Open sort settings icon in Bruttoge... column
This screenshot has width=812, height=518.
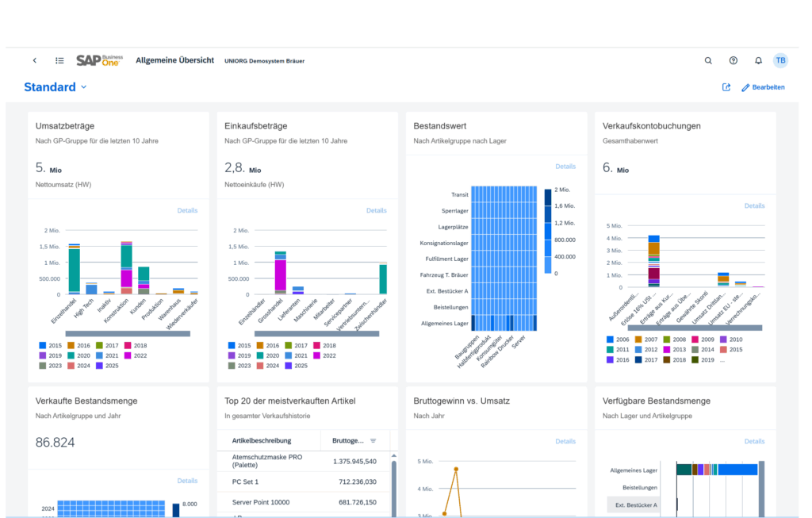tap(373, 440)
